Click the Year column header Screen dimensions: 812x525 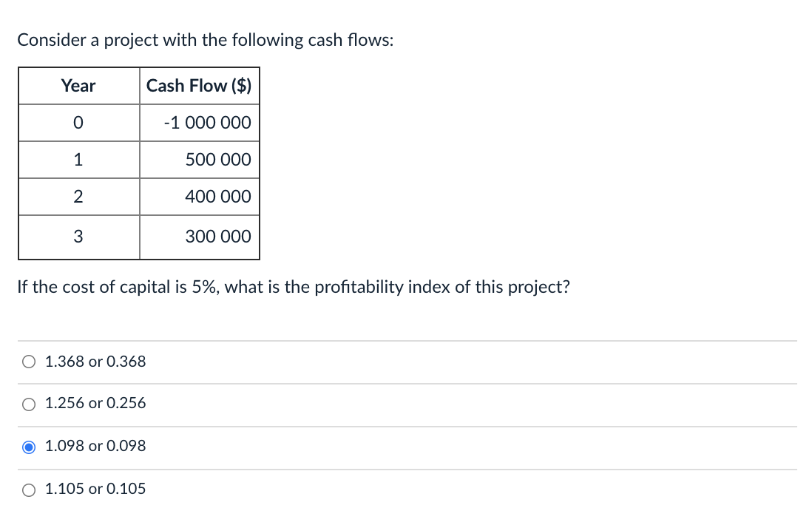(78, 86)
